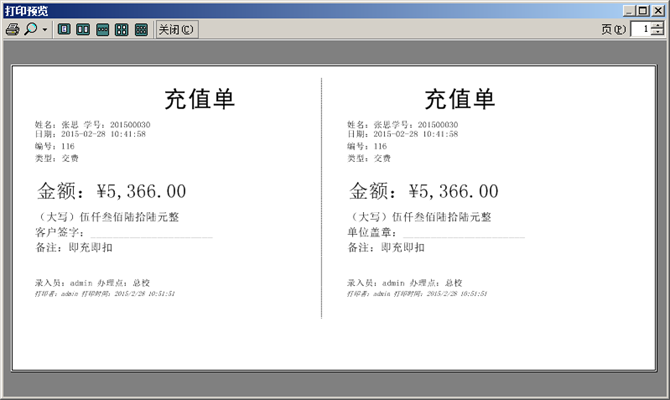Image resolution: width=670 pixels, height=400 pixels.
Task: Select the magnifier zoom tool
Action: [30, 30]
